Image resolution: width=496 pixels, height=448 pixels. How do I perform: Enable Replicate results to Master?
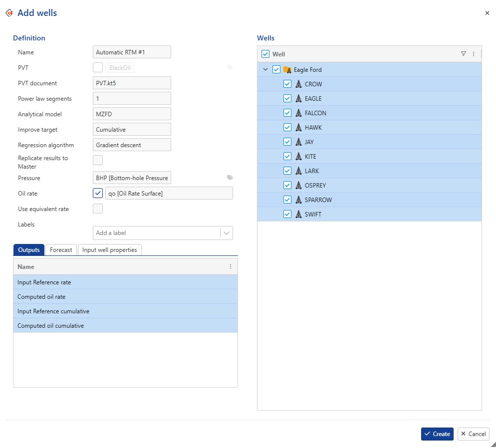(98, 160)
